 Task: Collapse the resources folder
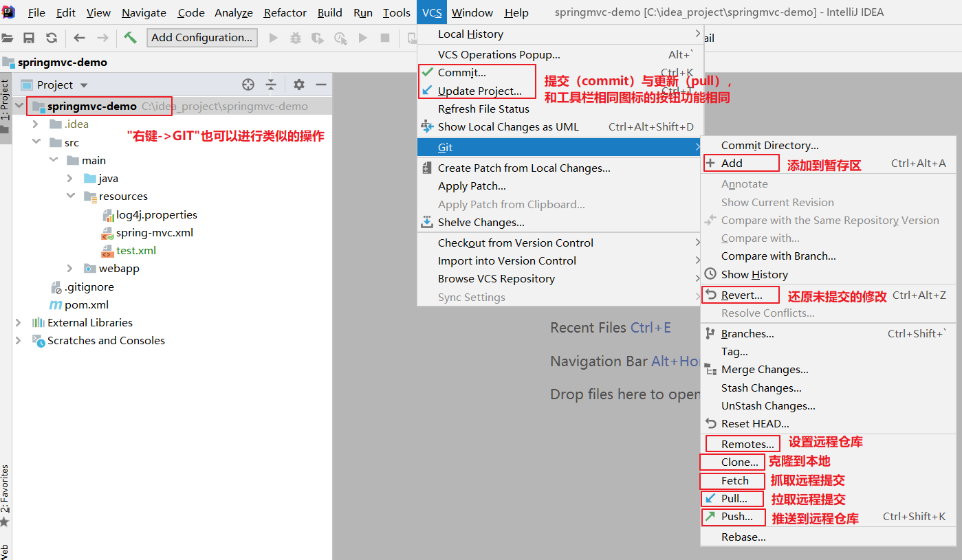click(70, 197)
